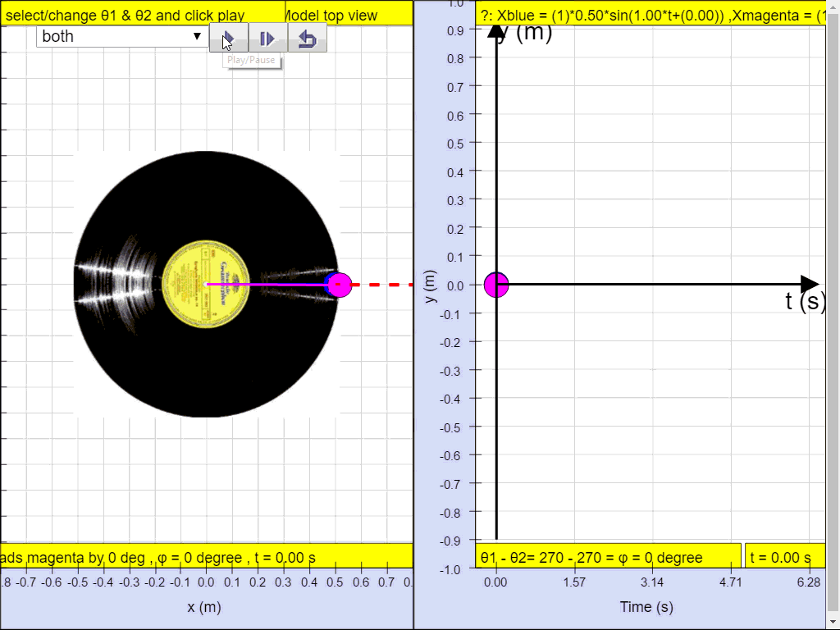The width and height of the screenshot is (840, 630).
Task: Click the 4.71 tick on time axis
Action: tap(731, 582)
